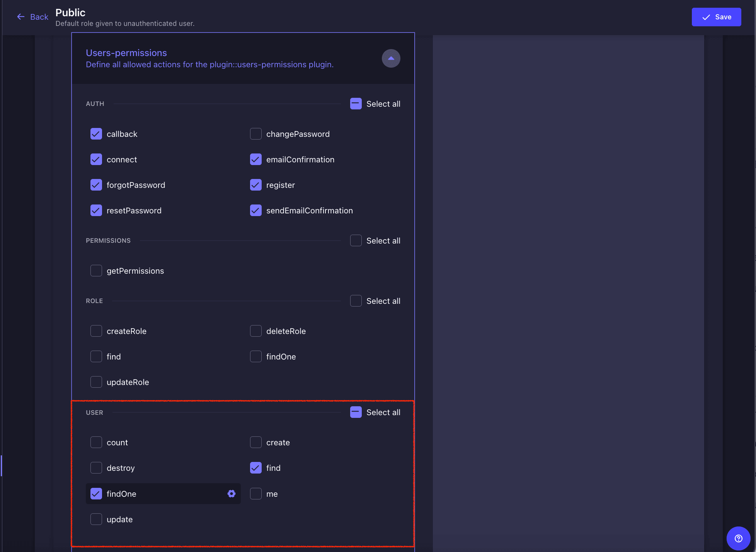Image resolution: width=756 pixels, height=552 pixels.
Task: Collapse the Users-permissions section with the arrow
Action: click(391, 58)
